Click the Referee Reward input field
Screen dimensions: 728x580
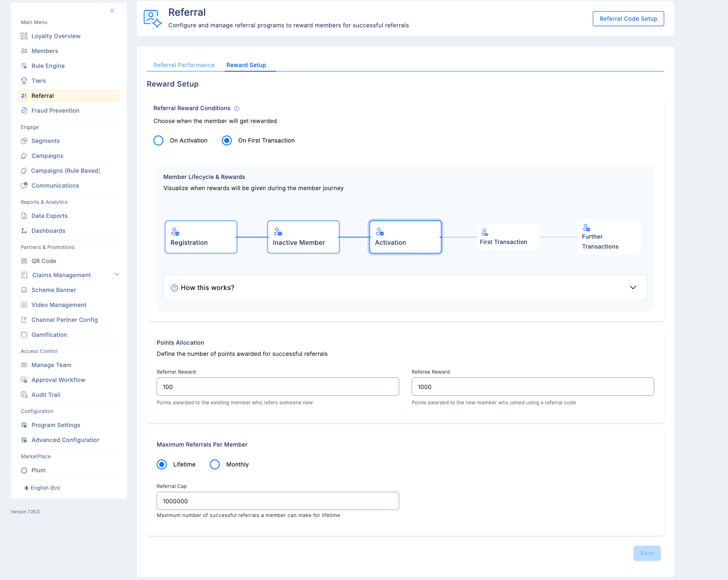coord(533,387)
